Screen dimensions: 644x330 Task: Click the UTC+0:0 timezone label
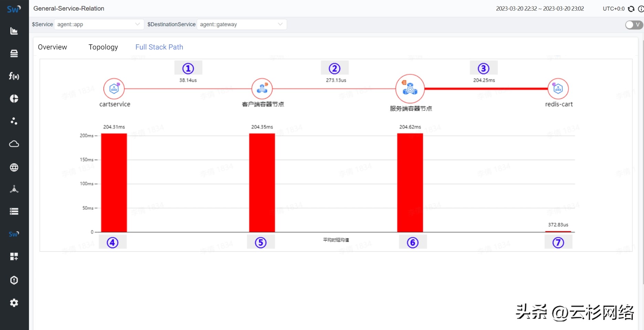point(613,9)
